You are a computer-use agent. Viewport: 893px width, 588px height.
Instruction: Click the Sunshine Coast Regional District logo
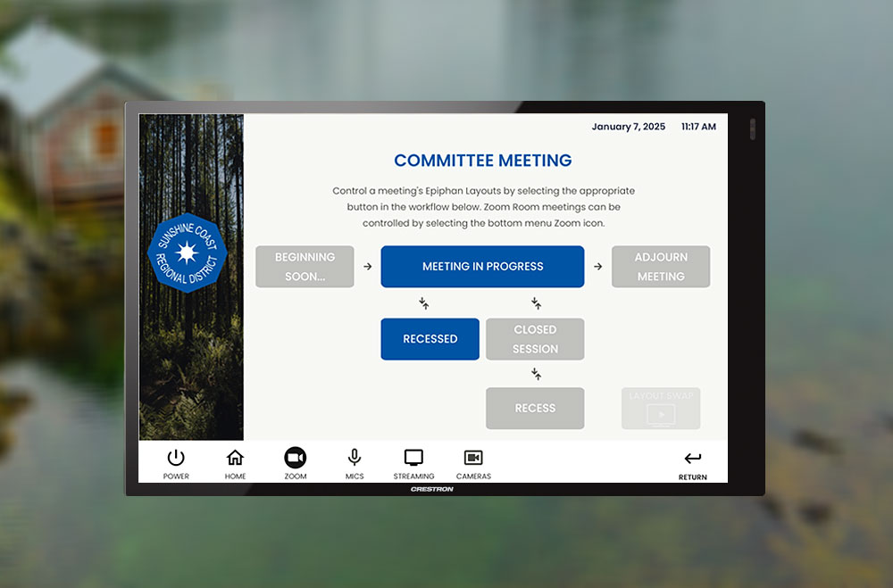tap(188, 253)
